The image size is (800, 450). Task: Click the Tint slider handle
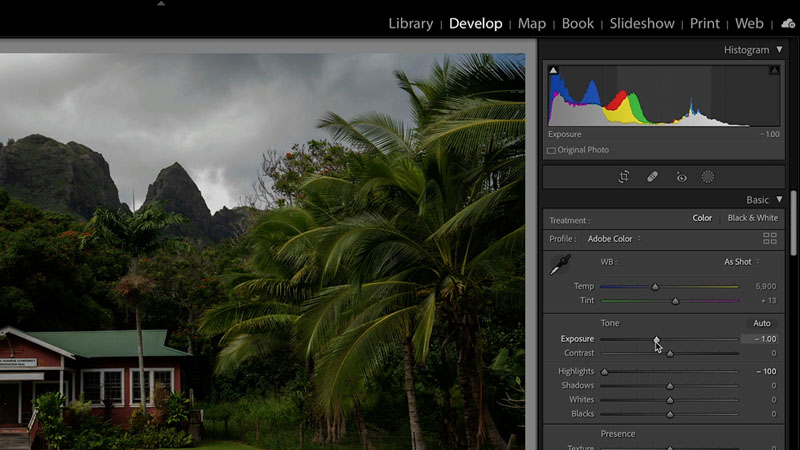coord(676,302)
